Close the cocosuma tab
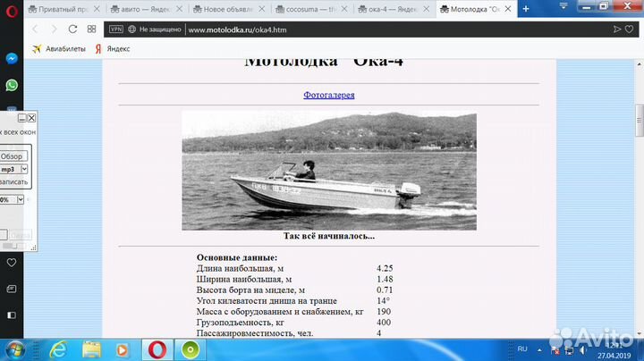Viewport: 644px width, 361px height. 344,9
